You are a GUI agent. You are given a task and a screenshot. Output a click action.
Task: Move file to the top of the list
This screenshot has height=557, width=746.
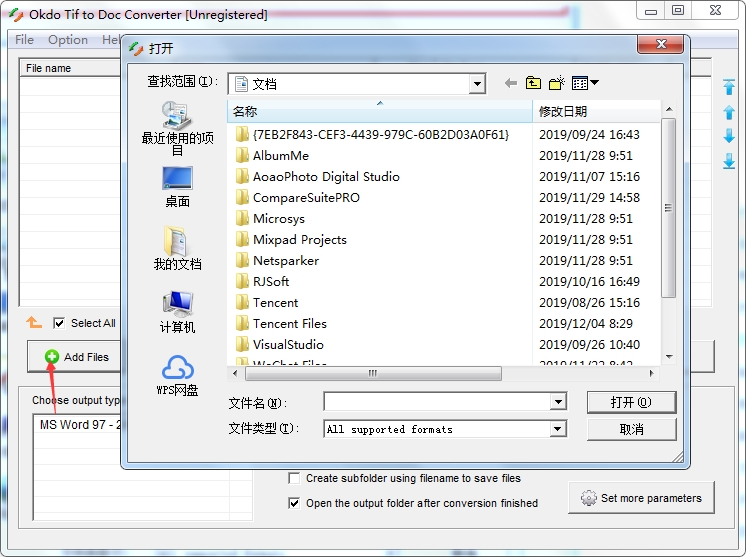tap(729, 87)
